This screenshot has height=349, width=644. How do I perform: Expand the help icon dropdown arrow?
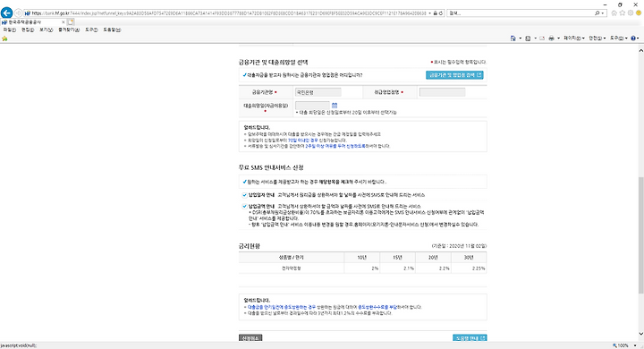coord(638,38)
